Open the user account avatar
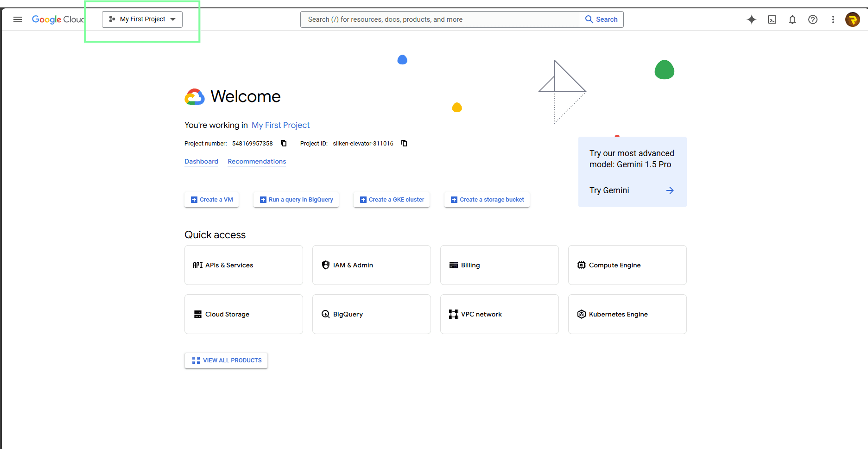Screen dimensions: 868x449 point(853,19)
